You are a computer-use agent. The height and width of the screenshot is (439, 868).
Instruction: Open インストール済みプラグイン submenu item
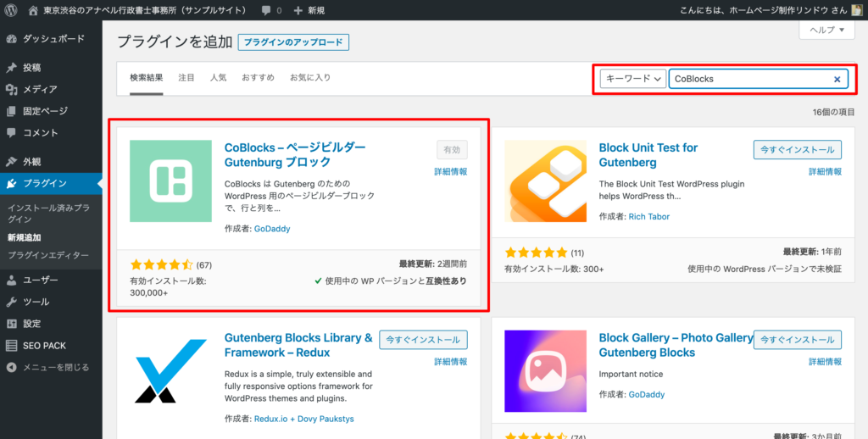tap(48, 214)
